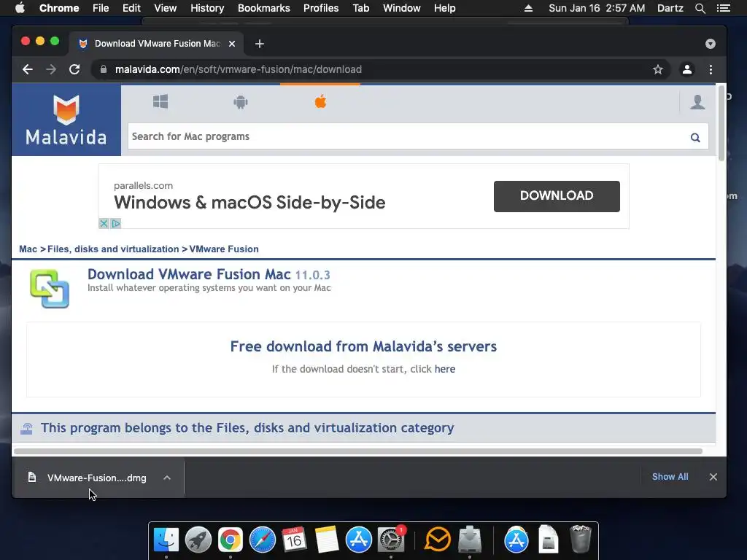Go back with the Chrome back arrow
The image size is (747, 560).
click(x=28, y=69)
